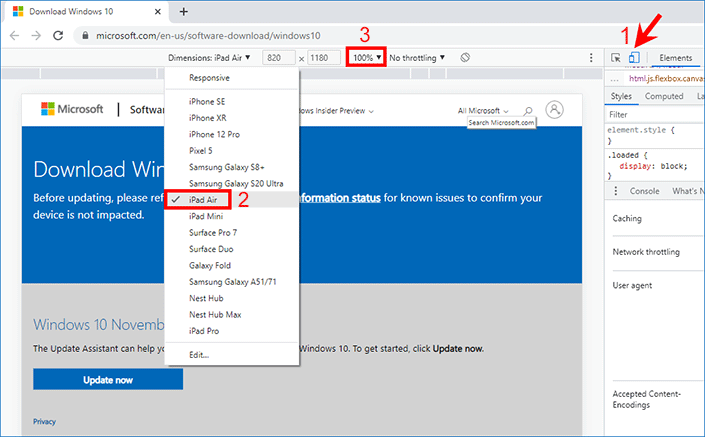Click the Caching section label
Viewport: 705px width, 437px height.
coord(627,219)
